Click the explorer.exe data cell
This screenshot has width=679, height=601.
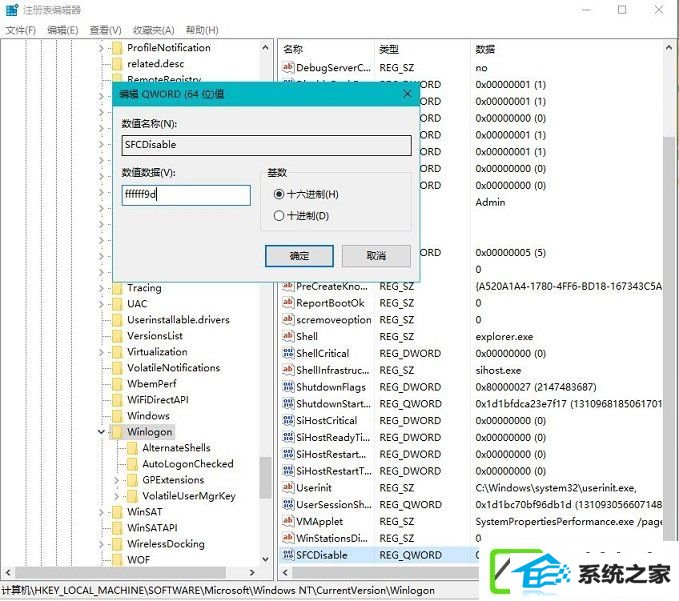[504, 336]
